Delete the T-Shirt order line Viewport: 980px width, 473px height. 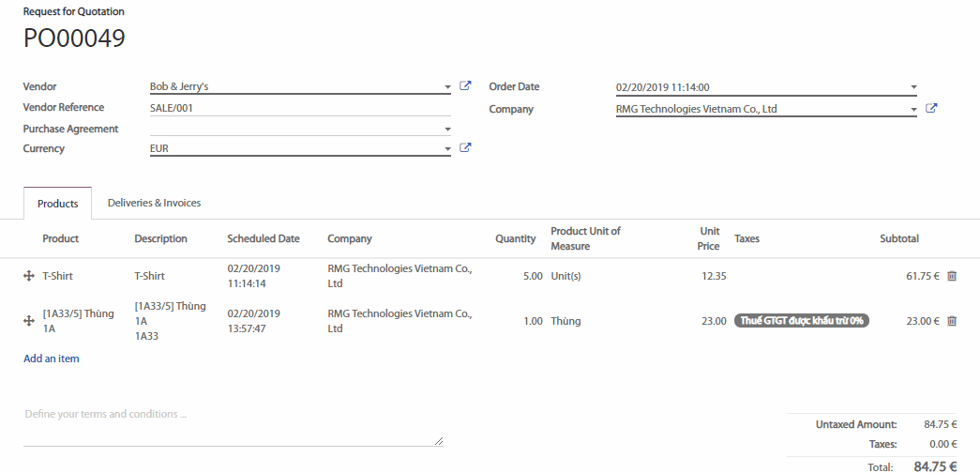tap(952, 276)
